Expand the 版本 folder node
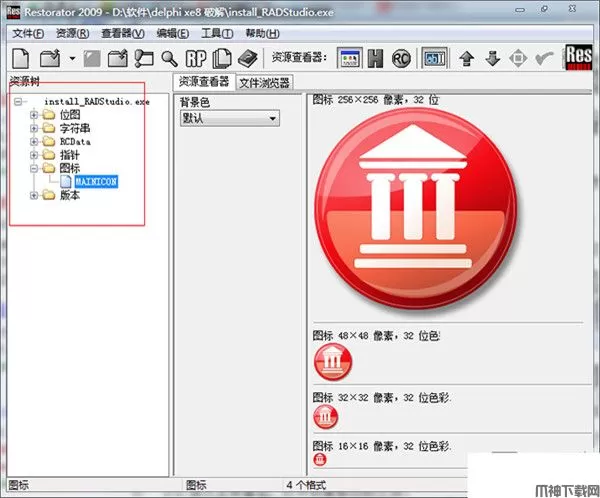600x498 pixels. [34, 196]
